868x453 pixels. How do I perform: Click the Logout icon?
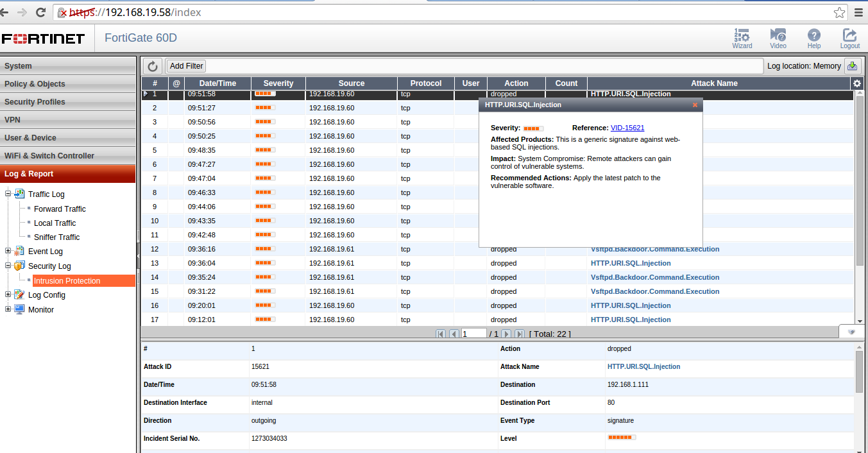[x=849, y=37]
